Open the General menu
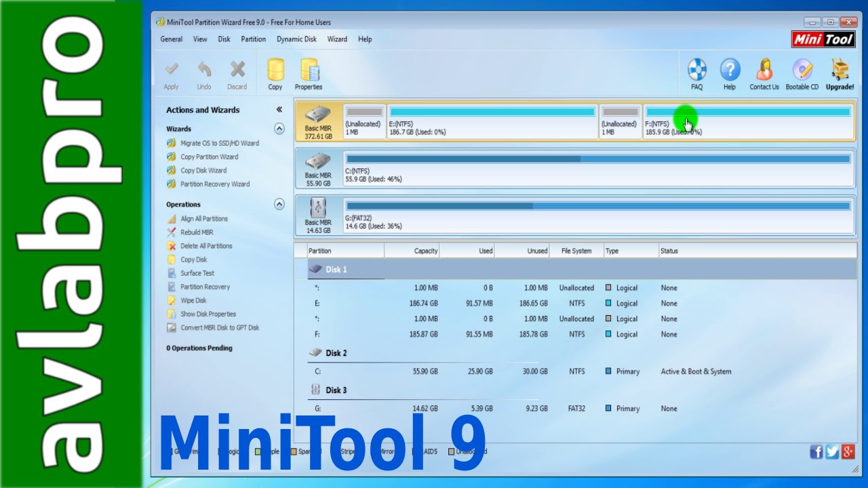Viewport: 868px width, 488px height. coord(172,39)
